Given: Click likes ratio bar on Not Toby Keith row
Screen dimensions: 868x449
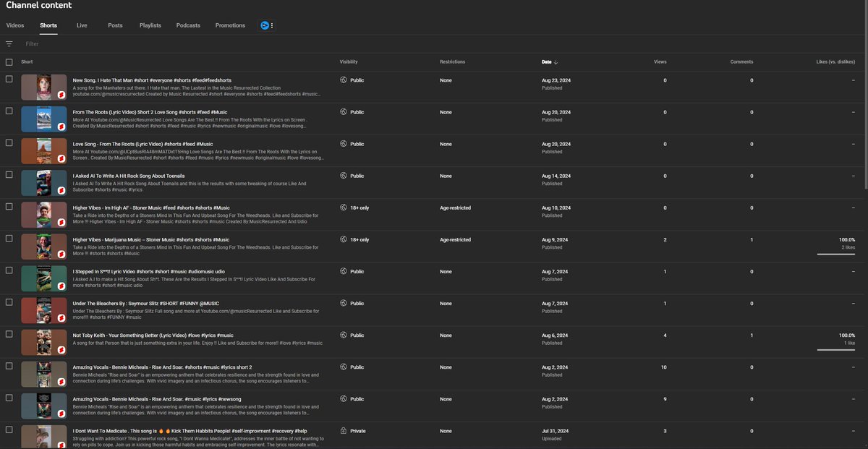Looking at the screenshot, I should pos(836,349).
